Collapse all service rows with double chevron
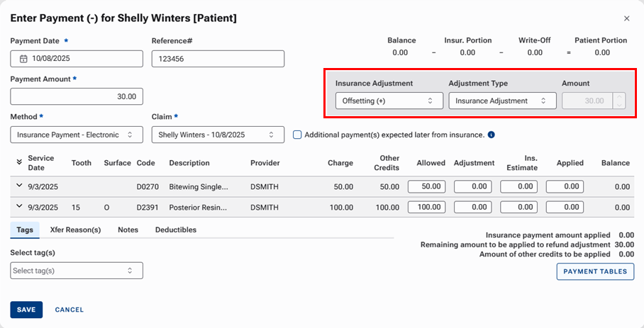This screenshot has width=644, height=328. (19, 163)
